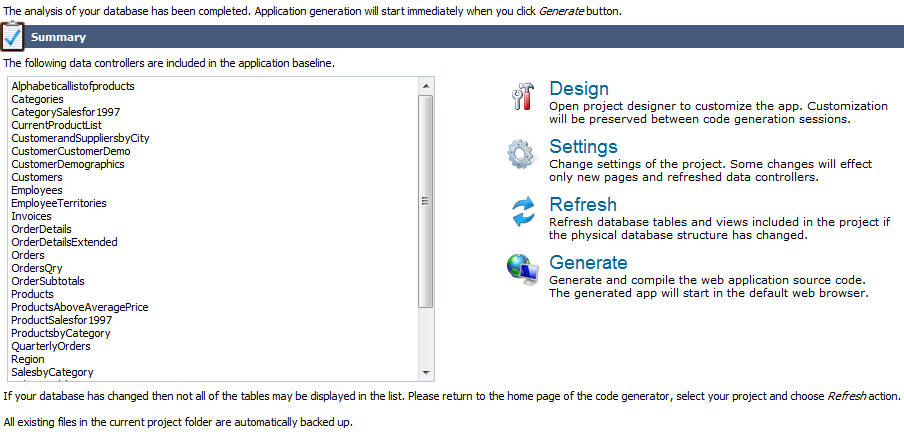The width and height of the screenshot is (904, 435).
Task: Select Products in the controller list
Action: (x=32, y=294)
